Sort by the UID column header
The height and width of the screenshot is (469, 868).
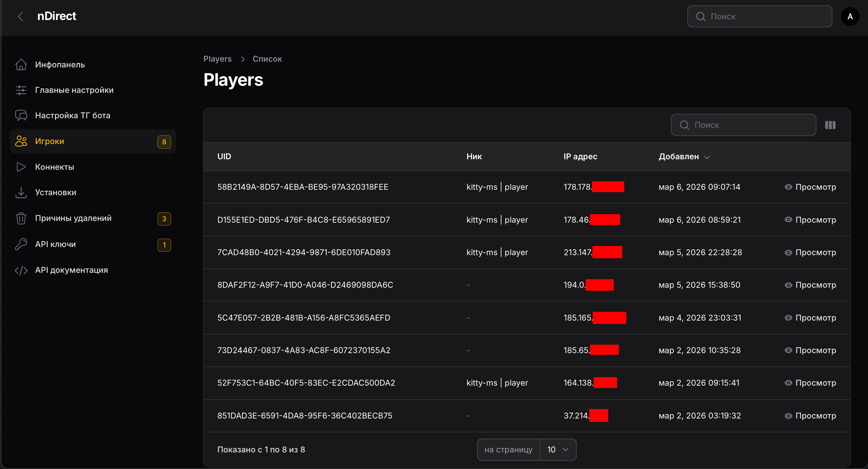pyautogui.click(x=224, y=157)
